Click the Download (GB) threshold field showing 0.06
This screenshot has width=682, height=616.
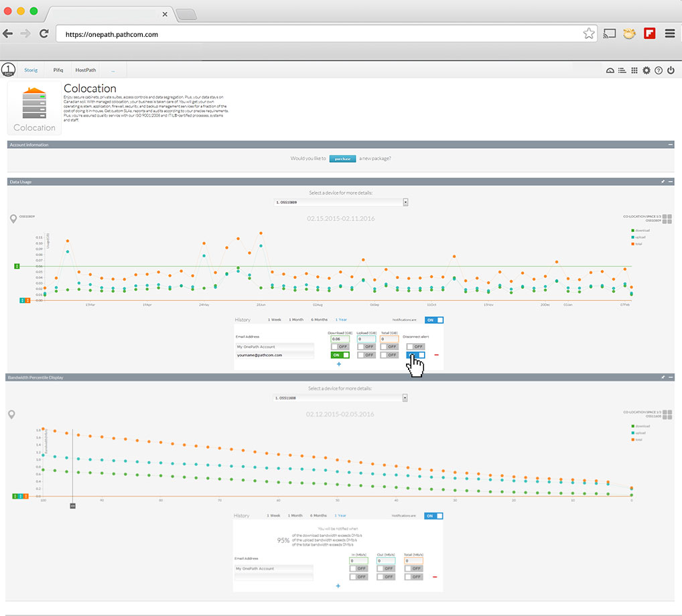pyautogui.click(x=340, y=339)
